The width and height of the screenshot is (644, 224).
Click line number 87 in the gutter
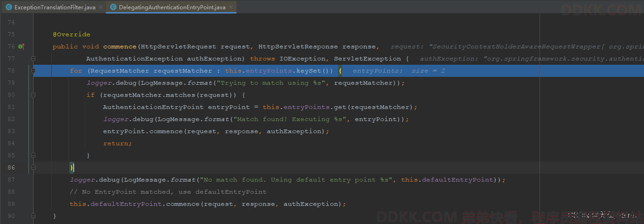[11, 180]
